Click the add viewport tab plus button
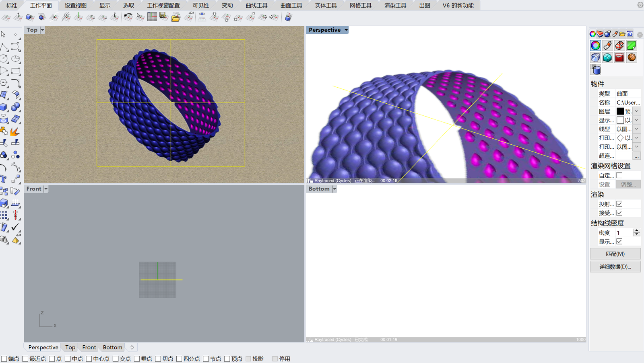This screenshot has width=644, height=363. [x=132, y=347]
